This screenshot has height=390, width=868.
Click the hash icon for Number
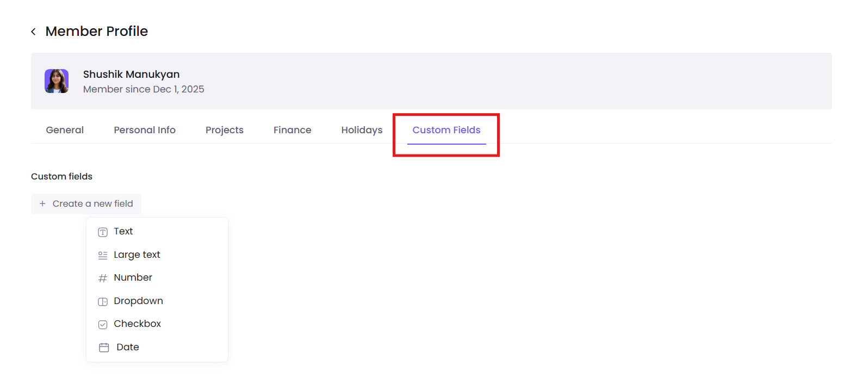[103, 278]
